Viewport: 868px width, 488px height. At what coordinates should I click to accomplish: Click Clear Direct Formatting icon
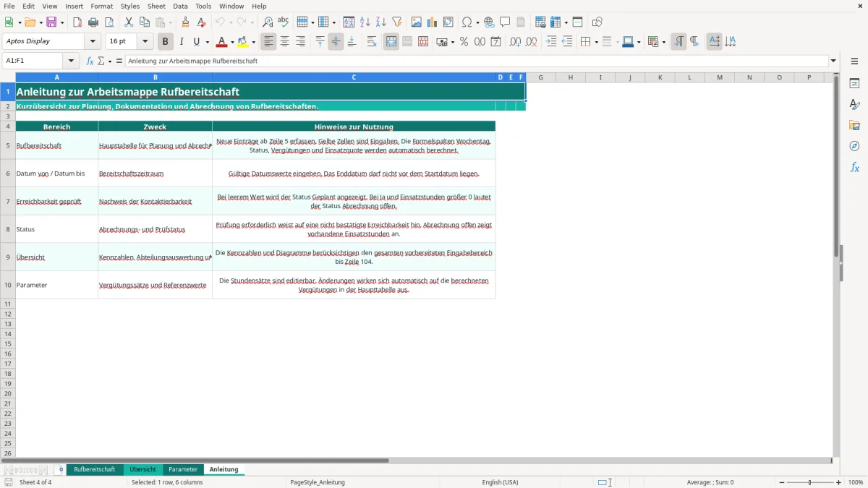[202, 22]
